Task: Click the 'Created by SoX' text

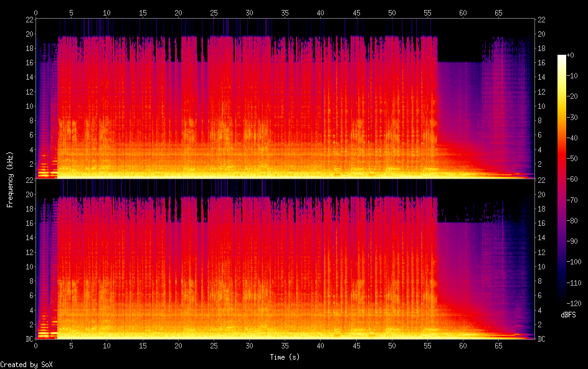Action: [26, 365]
